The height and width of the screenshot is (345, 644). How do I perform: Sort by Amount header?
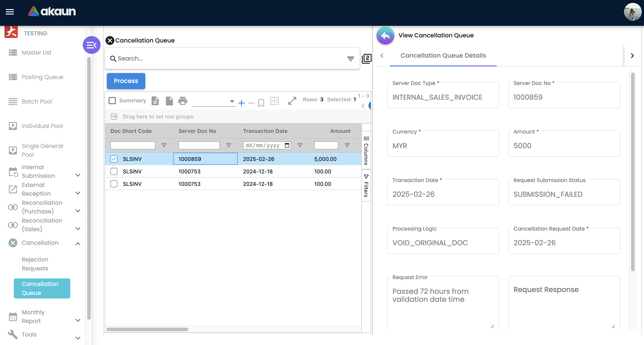click(340, 131)
